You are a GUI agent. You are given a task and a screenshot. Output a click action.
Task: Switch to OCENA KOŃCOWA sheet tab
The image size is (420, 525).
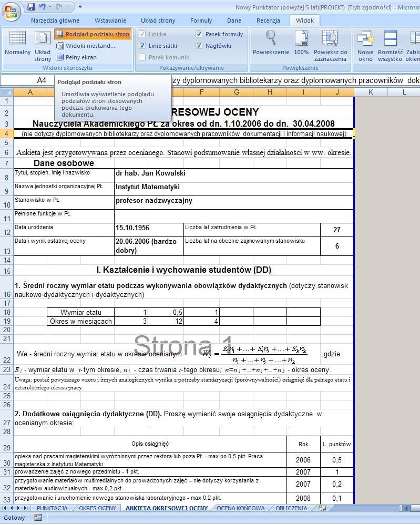[x=240, y=508]
